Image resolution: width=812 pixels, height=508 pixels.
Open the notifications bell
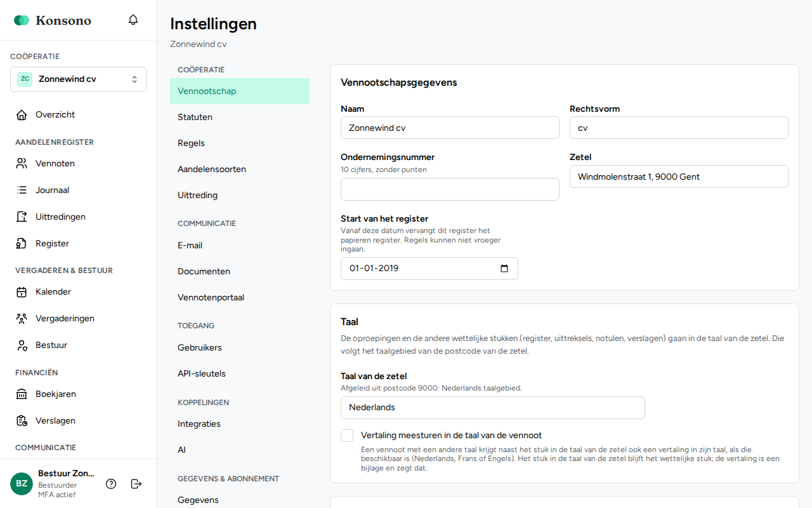[x=133, y=20]
